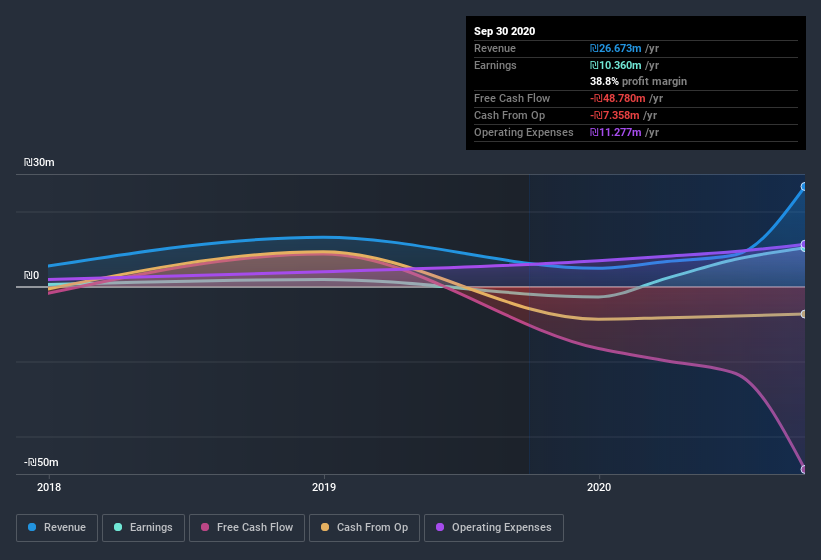Click the -₪48.780m free cash flow value

click(617, 98)
